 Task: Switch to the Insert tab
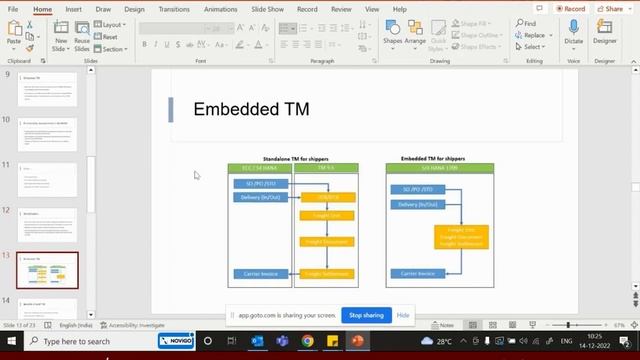pyautogui.click(x=73, y=9)
